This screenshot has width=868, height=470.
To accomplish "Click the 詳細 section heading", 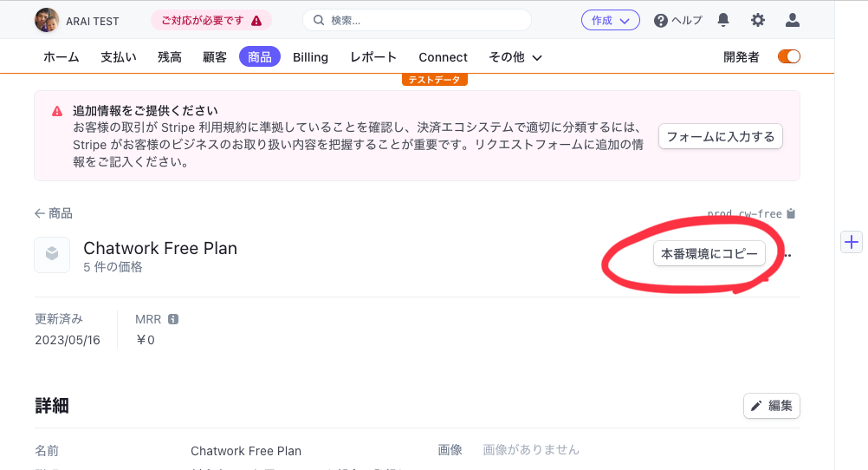I will (x=52, y=406).
